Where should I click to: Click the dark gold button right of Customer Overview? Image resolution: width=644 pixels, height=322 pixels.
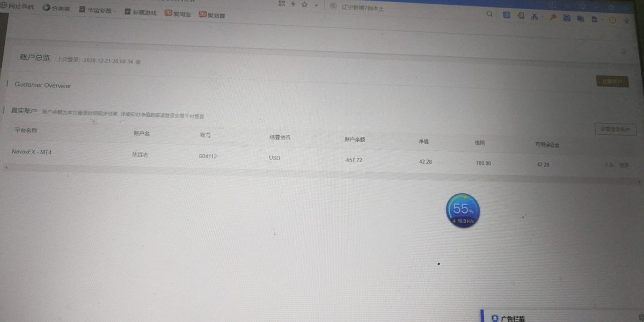[x=612, y=82]
